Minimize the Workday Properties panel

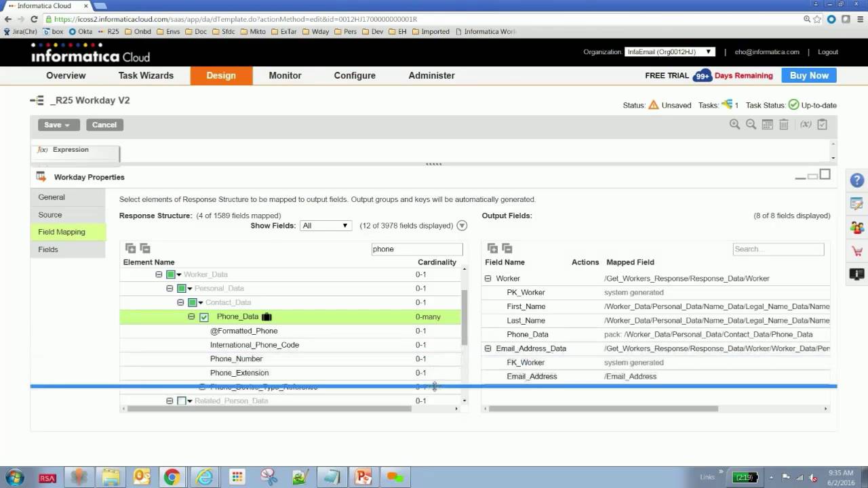pos(800,178)
